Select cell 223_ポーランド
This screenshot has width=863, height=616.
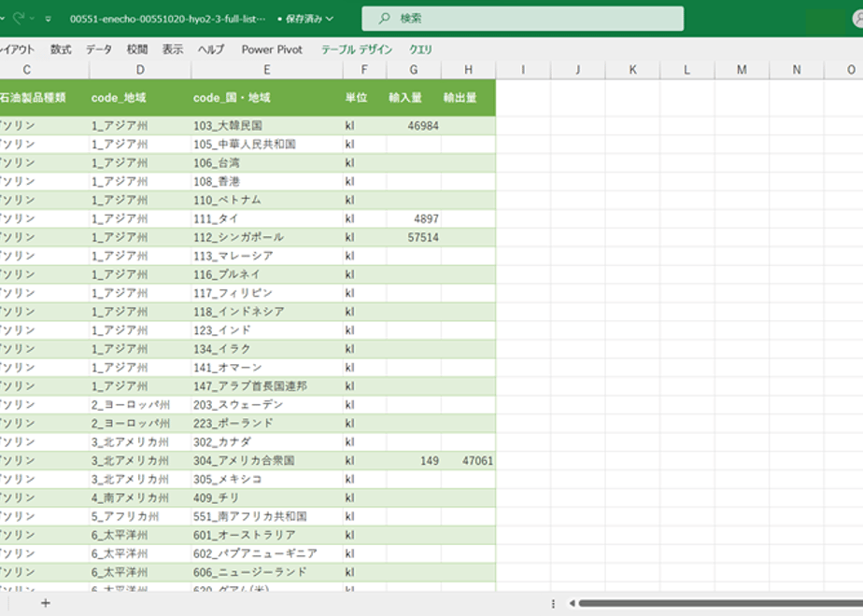point(266,424)
